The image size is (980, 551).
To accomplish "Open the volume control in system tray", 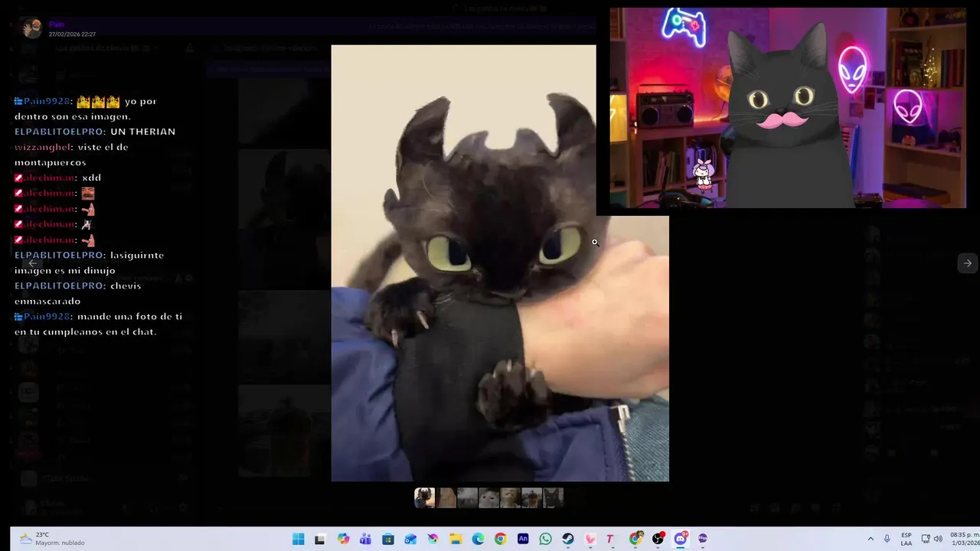I will (938, 540).
